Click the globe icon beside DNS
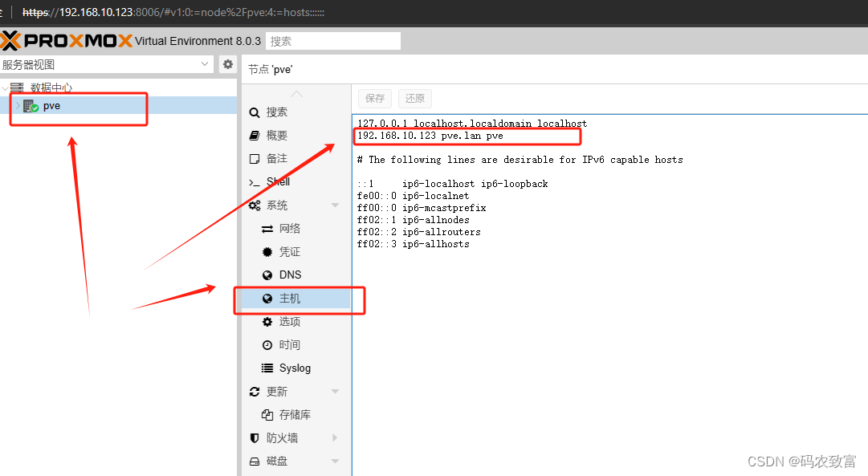 click(x=267, y=275)
